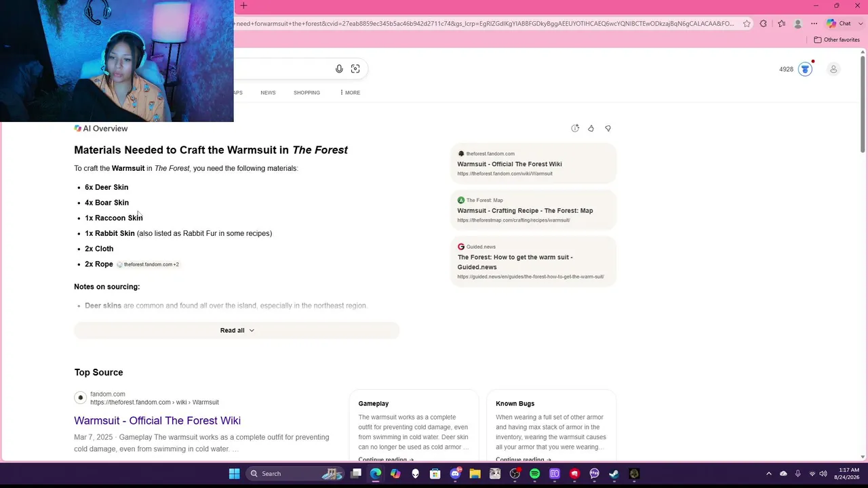Expand the overview with Read all
Viewport: 868px width, 488px height.
click(x=237, y=331)
